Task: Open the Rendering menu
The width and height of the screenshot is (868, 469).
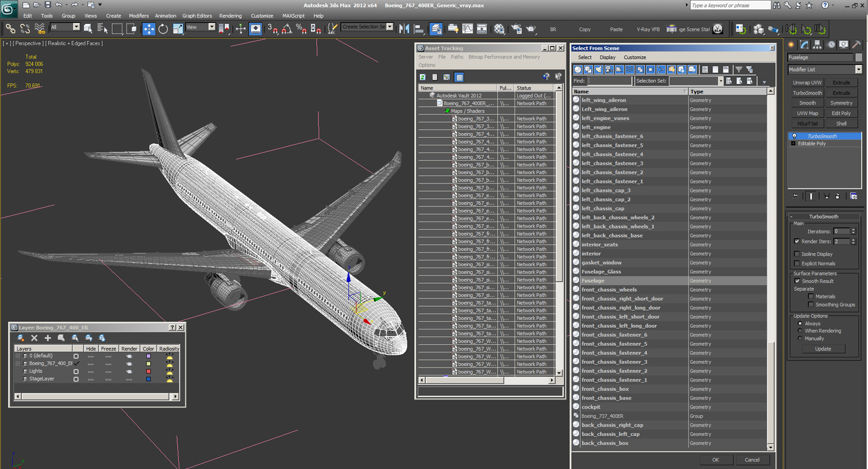Action: (x=230, y=16)
